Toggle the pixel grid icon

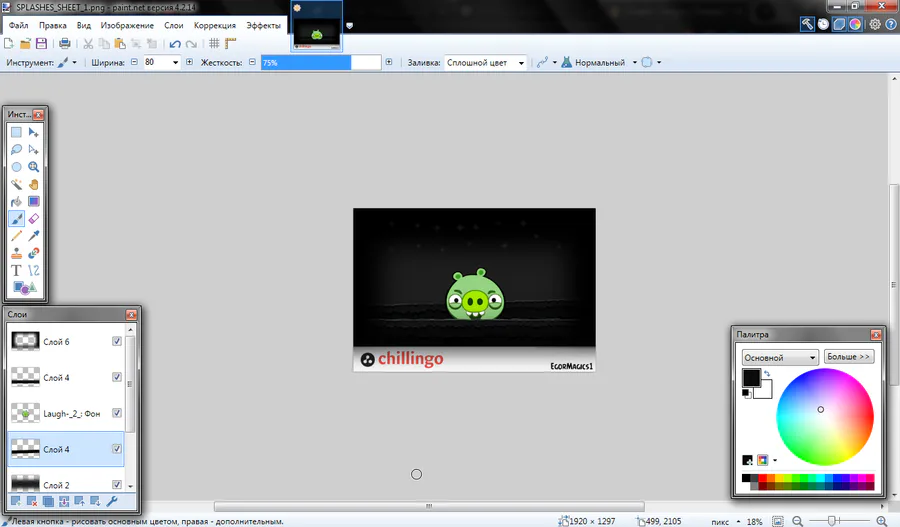click(x=214, y=43)
